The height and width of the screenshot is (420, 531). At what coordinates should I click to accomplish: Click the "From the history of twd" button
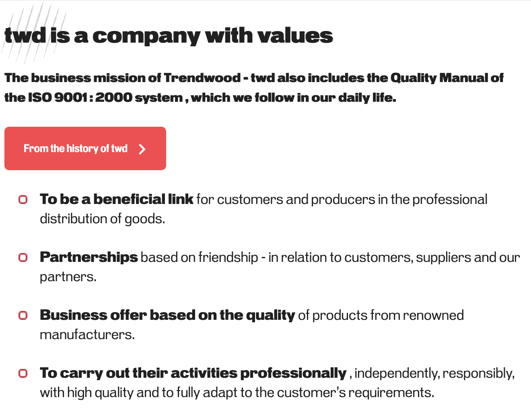click(x=76, y=148)
